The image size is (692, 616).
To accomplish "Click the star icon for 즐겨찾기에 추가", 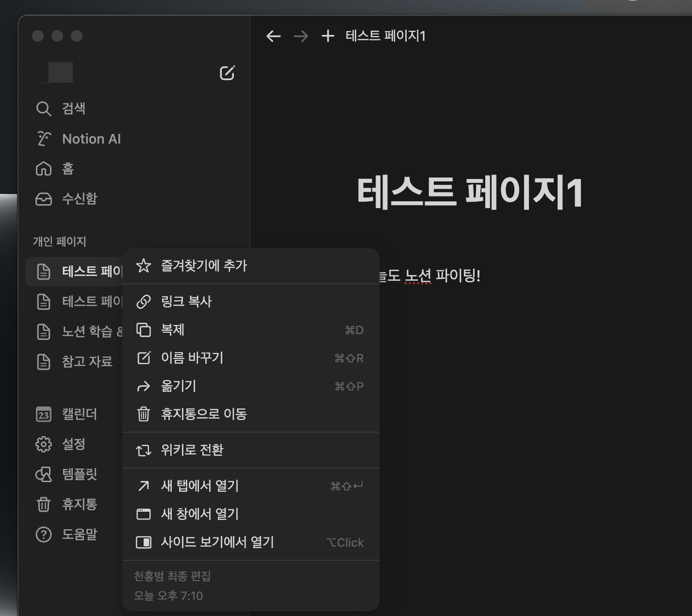I will point(144,265).
